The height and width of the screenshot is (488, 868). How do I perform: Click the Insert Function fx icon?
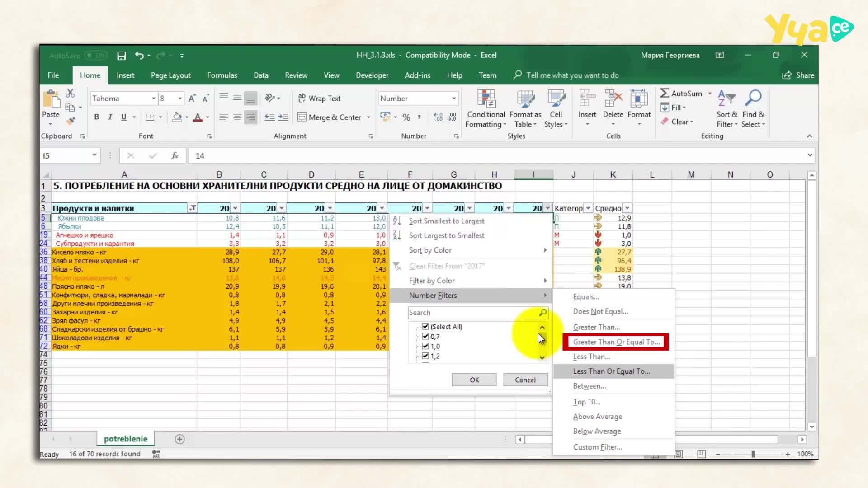(x=175, y=155)
